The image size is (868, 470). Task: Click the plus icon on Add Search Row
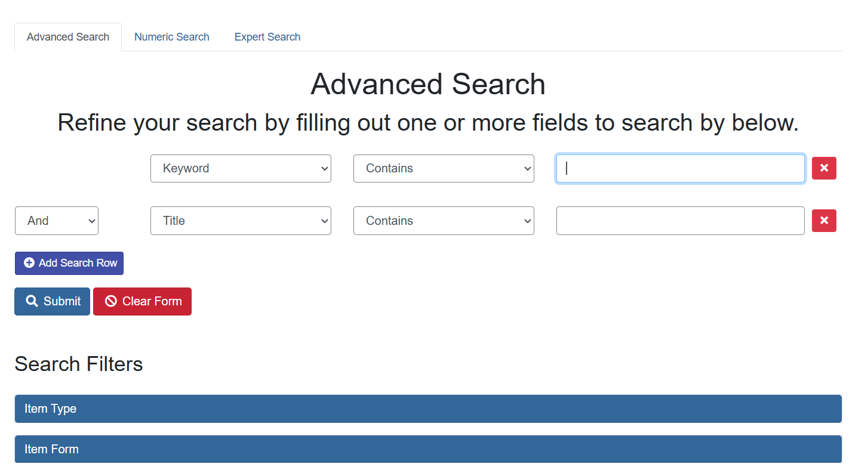[x=29, y=262]
